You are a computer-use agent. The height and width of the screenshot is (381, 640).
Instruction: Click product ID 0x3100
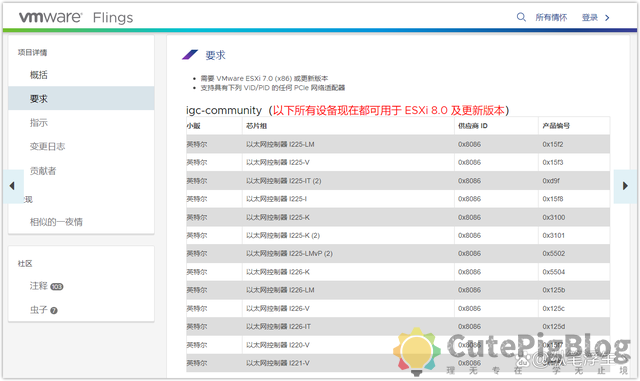553,217
